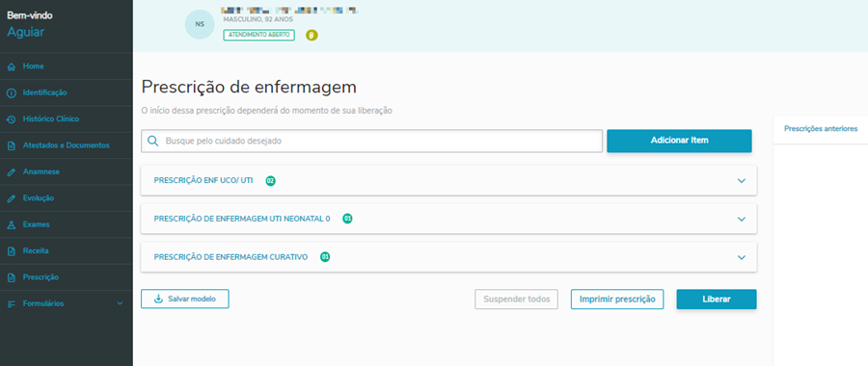This screenshot has height=366, width=868.
Task: Click the Anamnese pencil icon
Action: click(11, 172)
